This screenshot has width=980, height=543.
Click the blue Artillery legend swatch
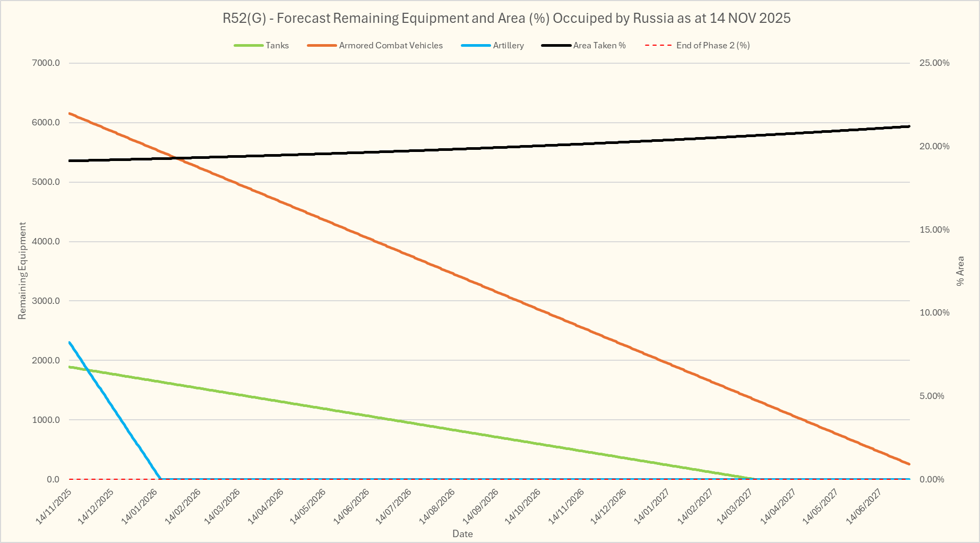click(x=476, y=46)
